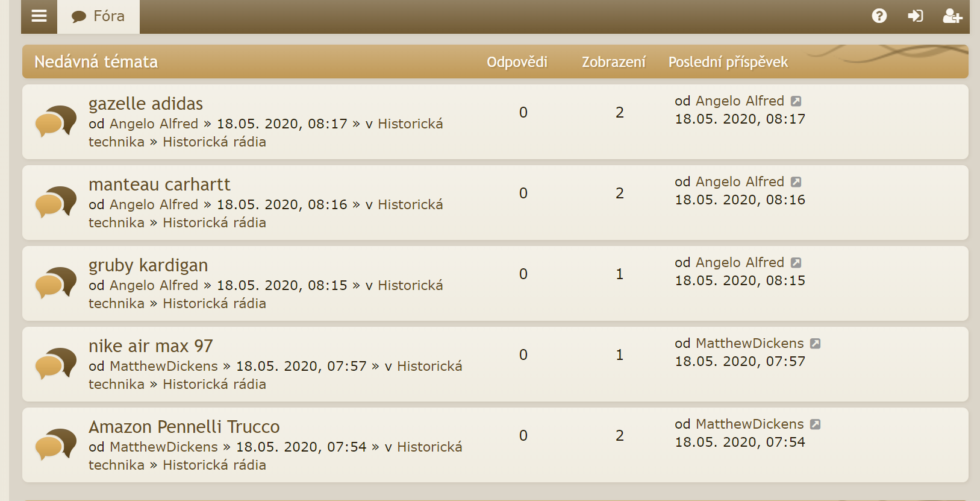980x501 pixels.
Task: Jump to latest Amazon Pennelli Trucco post
Action: [x=815, y=424]
